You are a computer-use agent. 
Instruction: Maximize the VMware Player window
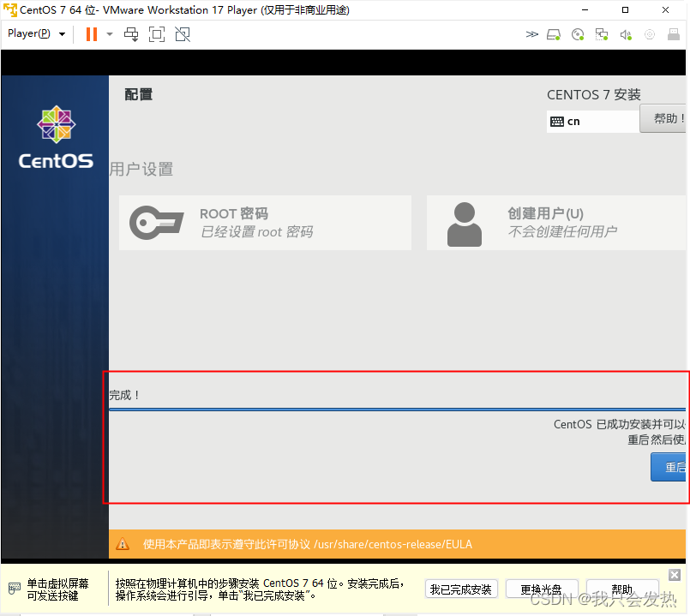coord(625,9)
